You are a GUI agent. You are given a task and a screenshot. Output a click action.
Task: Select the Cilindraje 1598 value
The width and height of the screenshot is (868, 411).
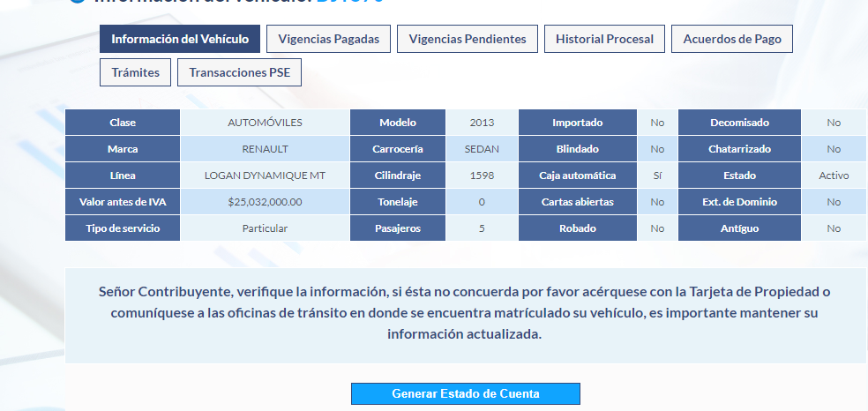tap(482, 176)
